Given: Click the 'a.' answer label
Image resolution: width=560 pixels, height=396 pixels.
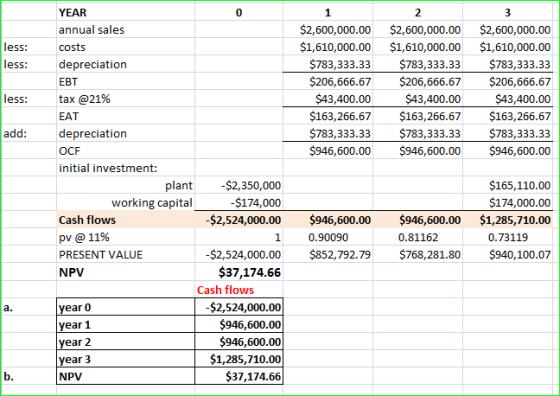Looking at the screenshot, I should pyautogui.click(x=9, y=307).
